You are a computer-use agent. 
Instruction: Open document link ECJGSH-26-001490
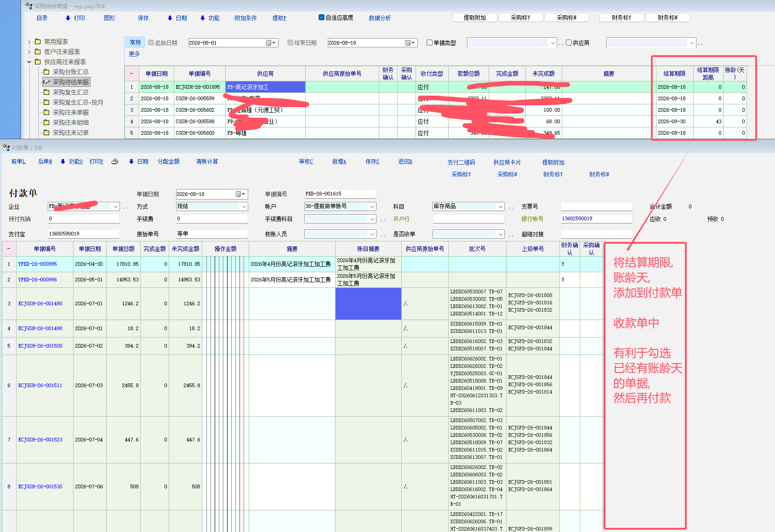[x=40, y=303]
